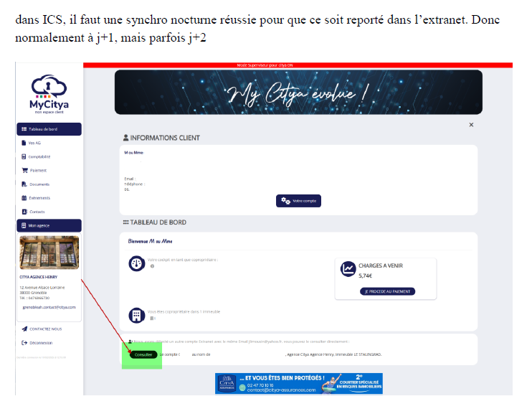The image size is (532, 414).
Task: Open the Citya Assurances advertisement banner
Action: tap(299, 384)
